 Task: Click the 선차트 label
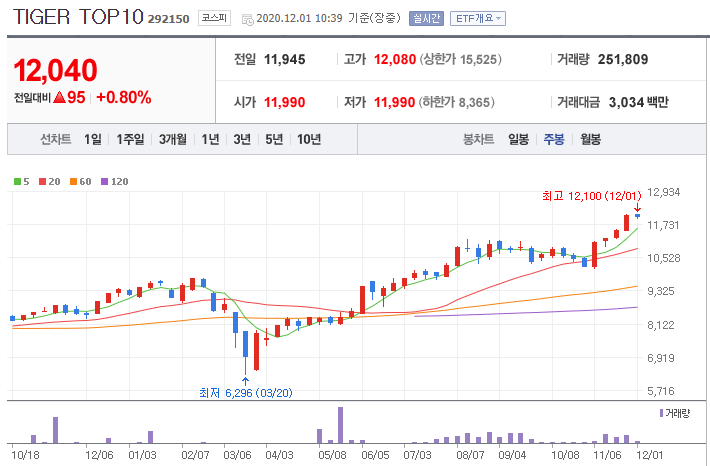pos(56,139)
